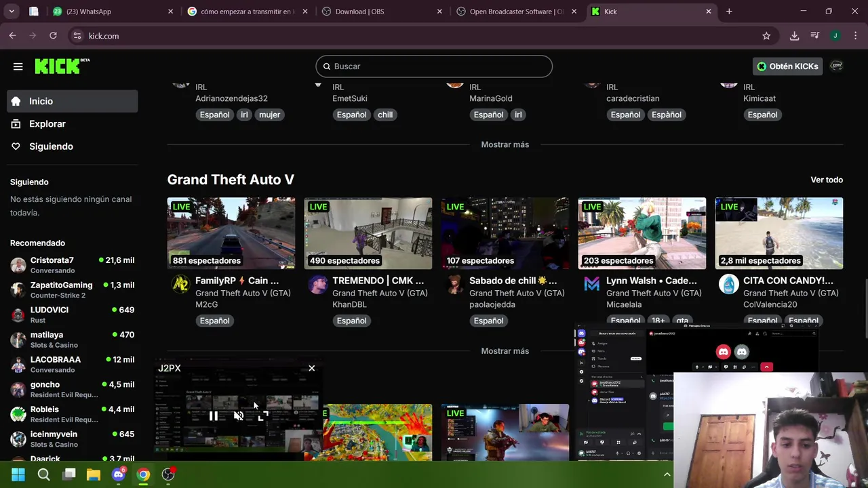The width and height of the screenshot is (868, 488).
Task: Open the user profile avatar menu
Action: 836,66
